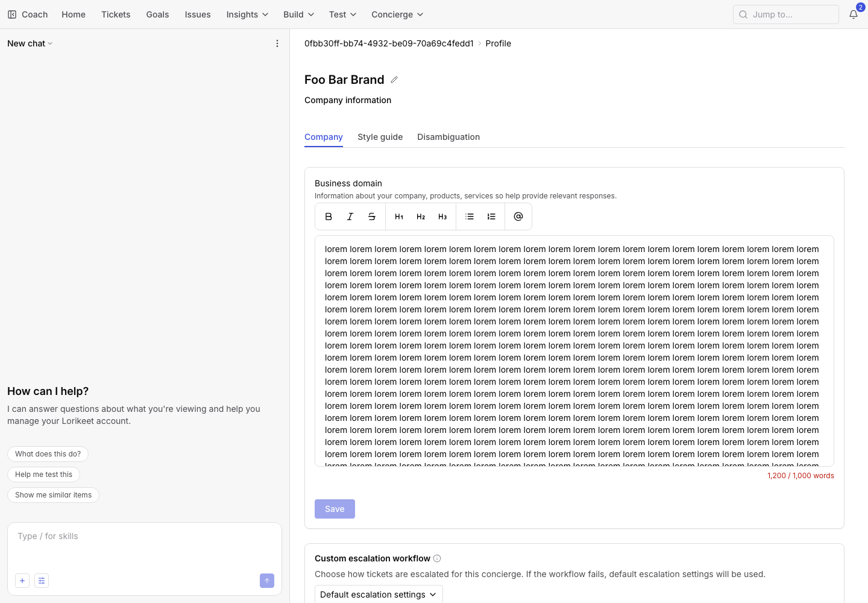Image resolution: width=868 pixels, height=603 pixels.
Task: Click the 'Foo Bar Brand' title
Action: coord(344,80)
